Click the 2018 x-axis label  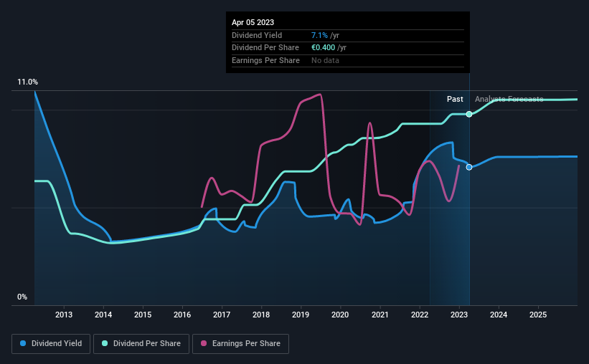[261, 315]
